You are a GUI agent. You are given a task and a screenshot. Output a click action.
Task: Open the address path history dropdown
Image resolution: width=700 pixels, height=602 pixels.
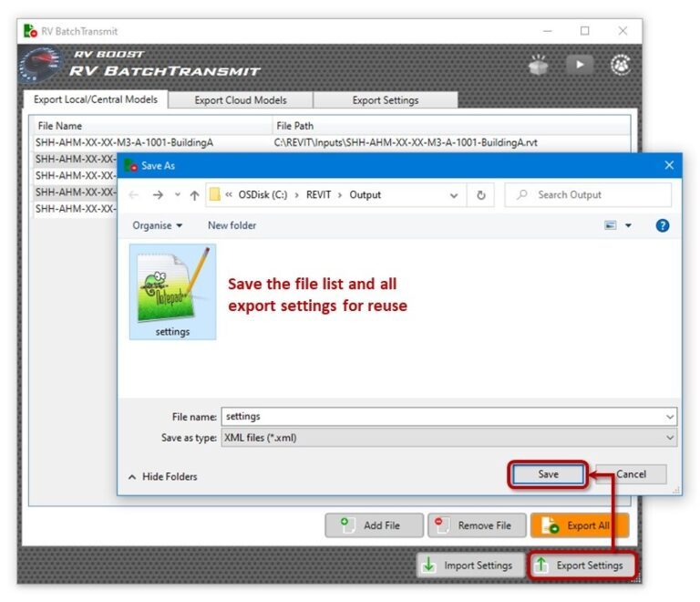click(x=454, y=195)
